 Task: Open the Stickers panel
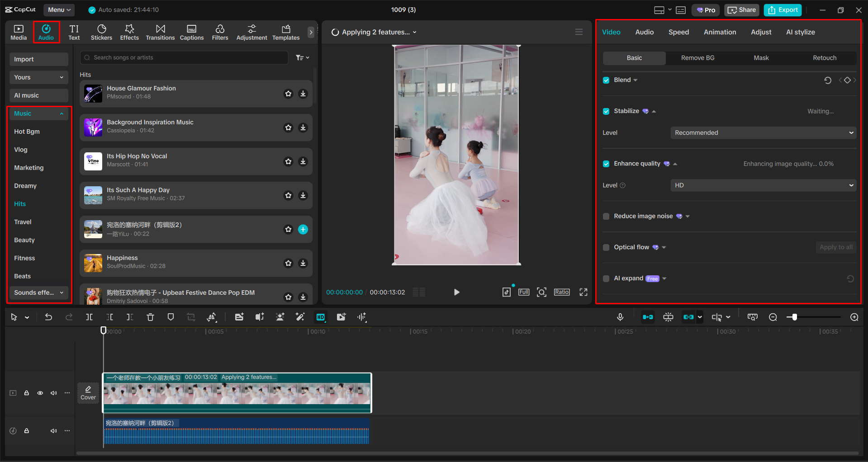tap(101, 32)
